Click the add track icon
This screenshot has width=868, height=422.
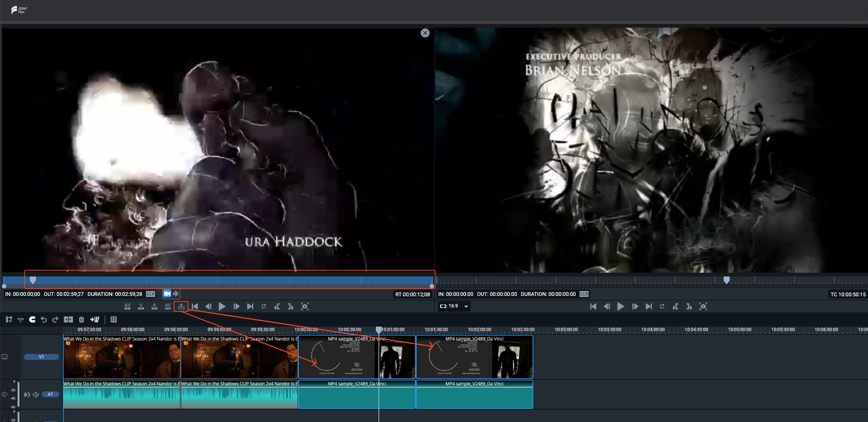[9, 319]
